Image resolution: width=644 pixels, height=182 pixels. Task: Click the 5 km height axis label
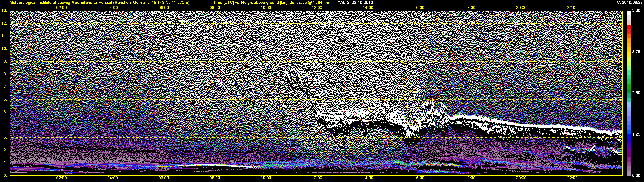[5, 112]
